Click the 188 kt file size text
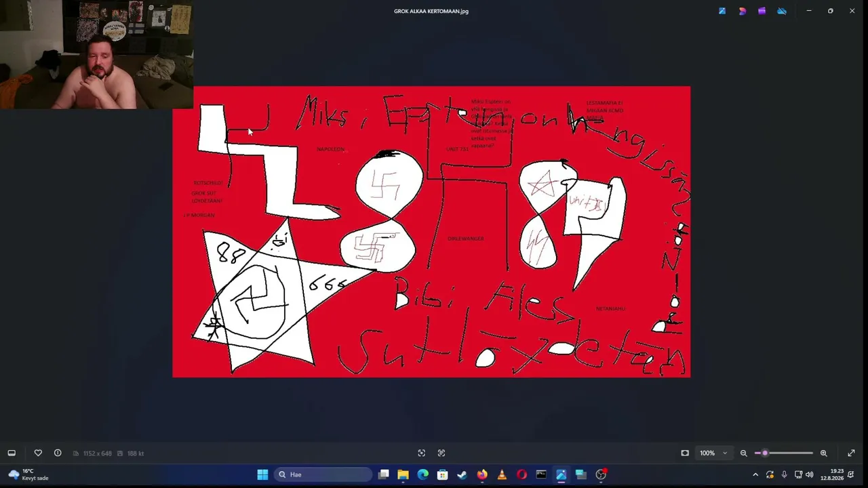 click(x=136, y=453)
